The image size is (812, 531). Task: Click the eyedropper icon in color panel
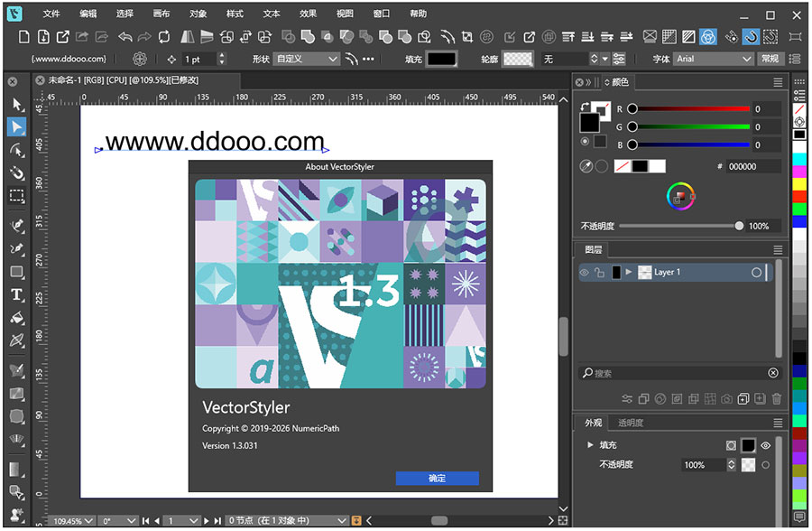point(586,166)
